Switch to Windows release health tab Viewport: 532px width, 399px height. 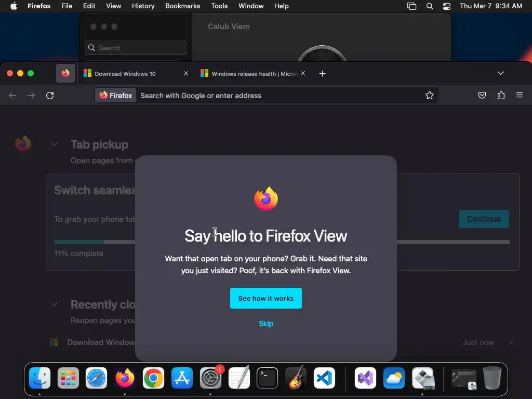[253, 74]
